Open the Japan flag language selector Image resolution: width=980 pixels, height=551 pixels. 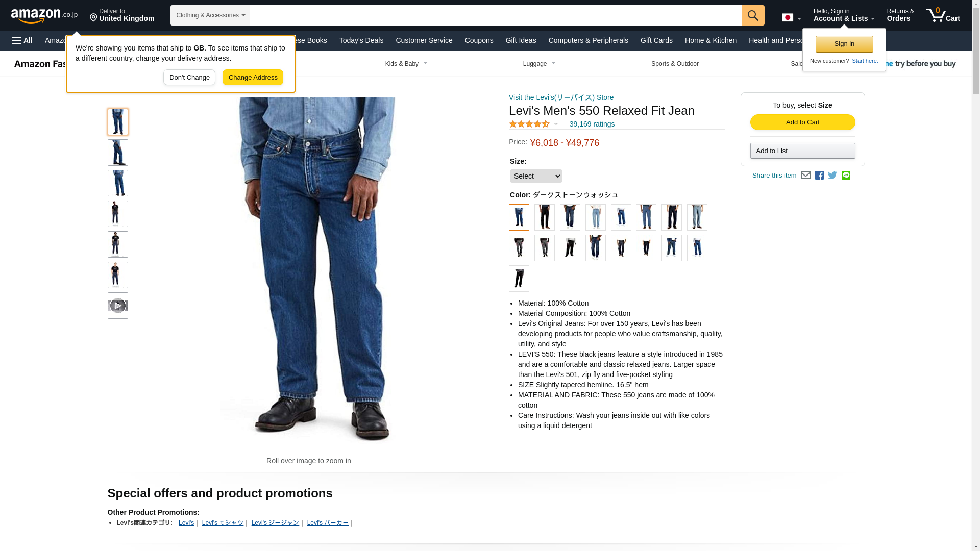[791, 18]
